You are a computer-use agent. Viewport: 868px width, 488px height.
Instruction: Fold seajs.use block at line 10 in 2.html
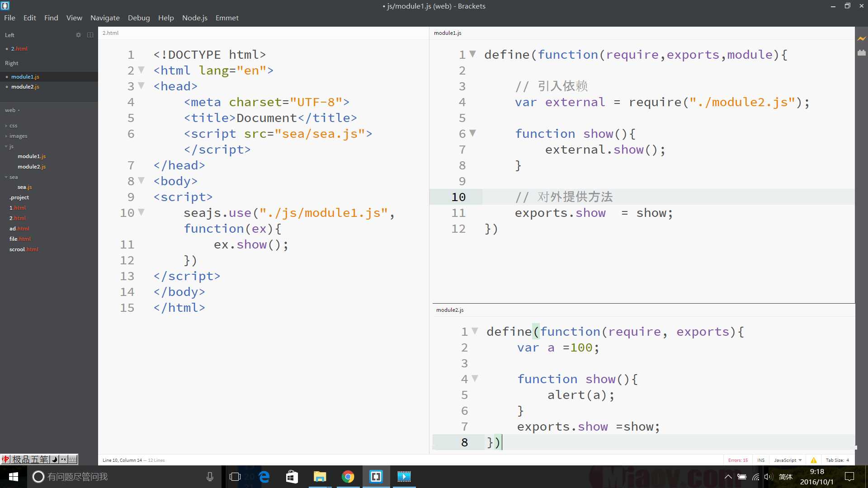pos(141,212)
